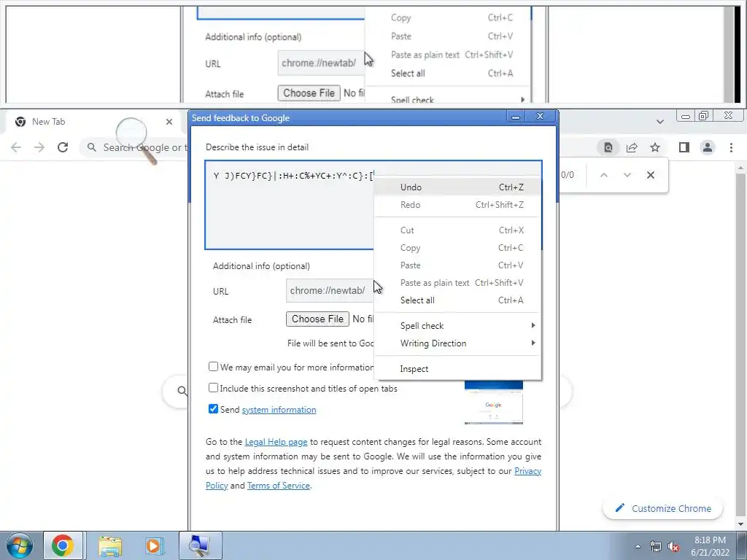Click the find-in-page icon in toolbar
The width and height of the screenshot is (747, 560).
point(608,147)
